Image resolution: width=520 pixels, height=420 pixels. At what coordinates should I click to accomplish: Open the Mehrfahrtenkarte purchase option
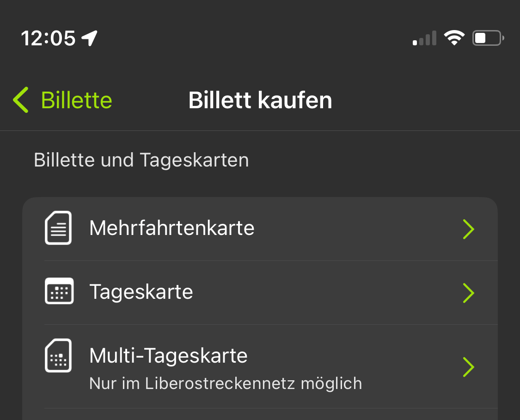pyautogui.click(x=172, y=228)
